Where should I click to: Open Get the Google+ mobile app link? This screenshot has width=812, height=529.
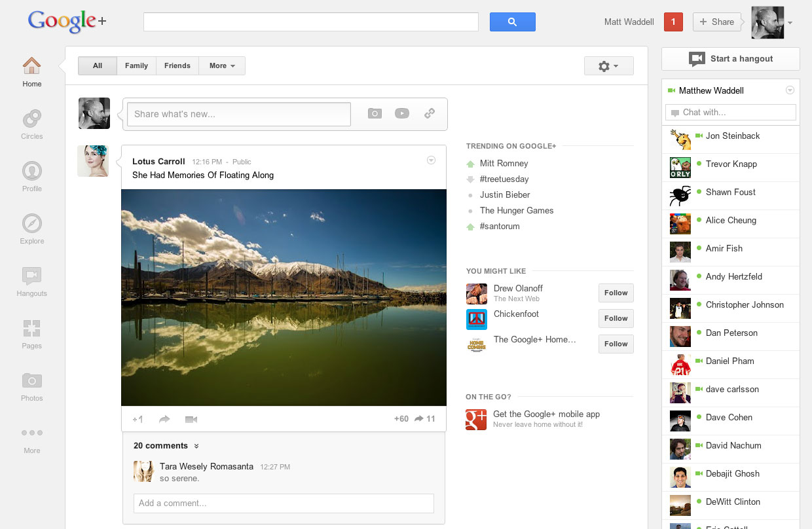546,414
